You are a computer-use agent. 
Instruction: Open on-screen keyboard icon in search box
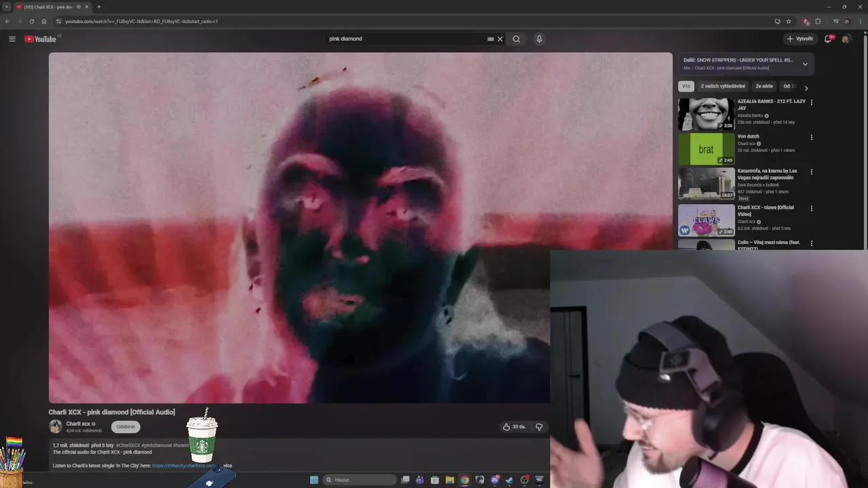[x=490, y=39]
